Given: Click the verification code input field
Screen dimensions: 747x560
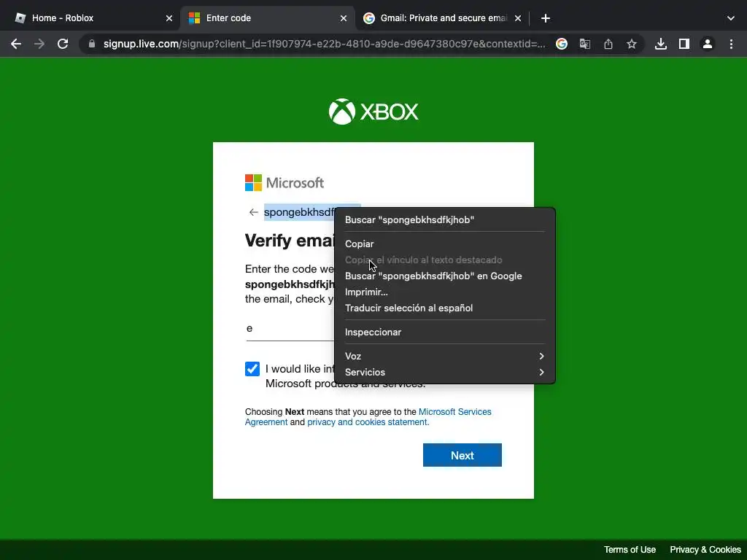Looking at the screenshot, I should point(290,329).
